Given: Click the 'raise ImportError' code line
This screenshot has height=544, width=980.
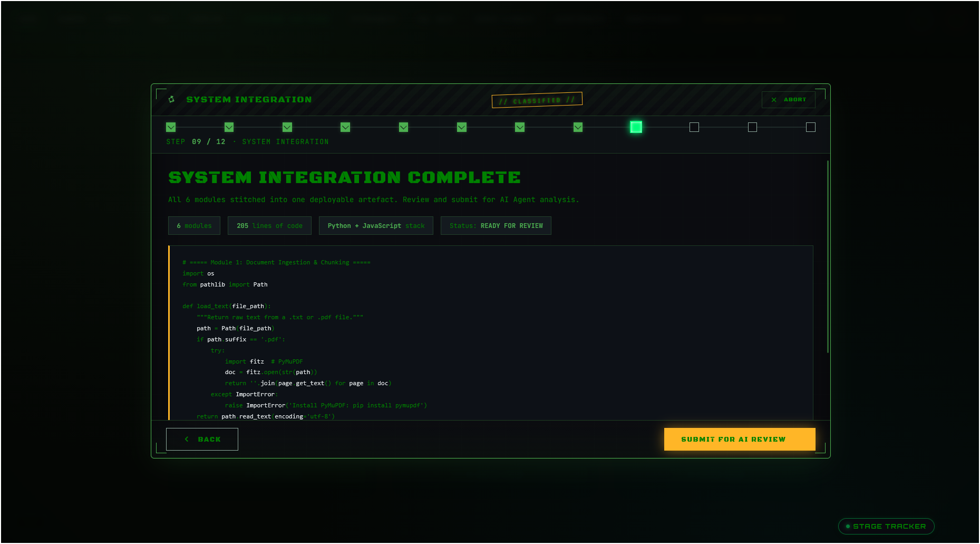Looking at the screenshot, I should click(326, 405).
